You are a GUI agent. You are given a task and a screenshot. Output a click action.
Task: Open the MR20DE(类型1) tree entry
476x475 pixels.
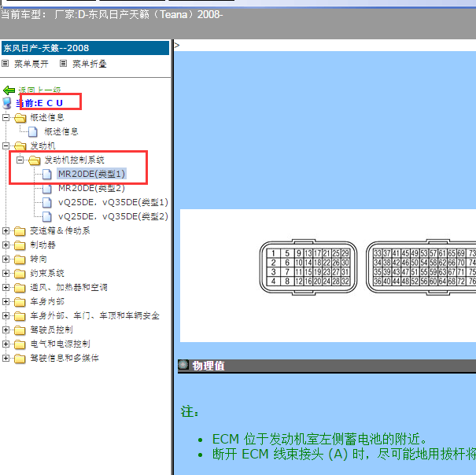coord(91,174)
